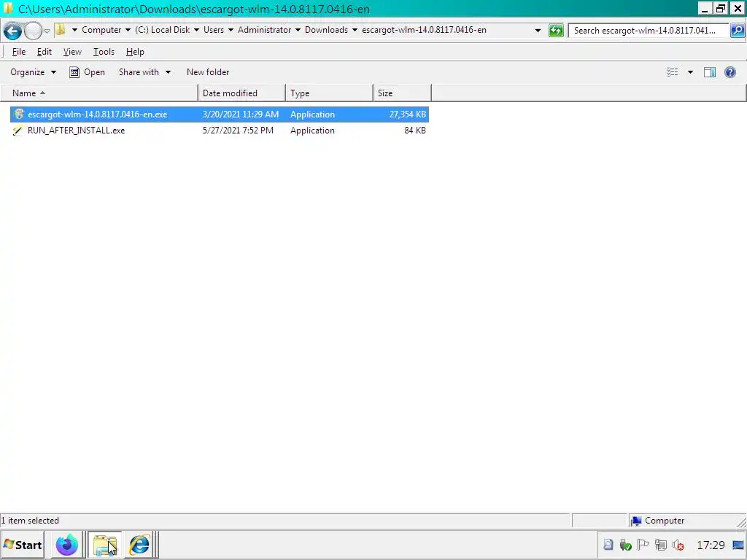747x560 pixels.
Task: Restore down the Explorer window
Action: coord(720,9)
